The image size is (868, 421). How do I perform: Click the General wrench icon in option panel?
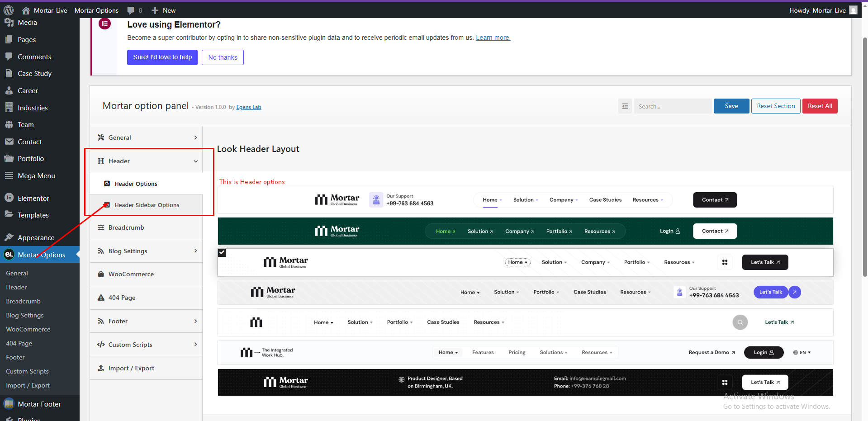pos(101,137)
